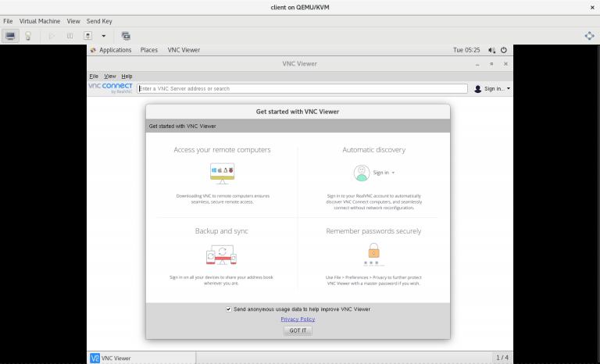Screen dimensions: 600x364
Task: Expand Sign in dropdown under Automatic discovery
Action: tap(384, 173)
